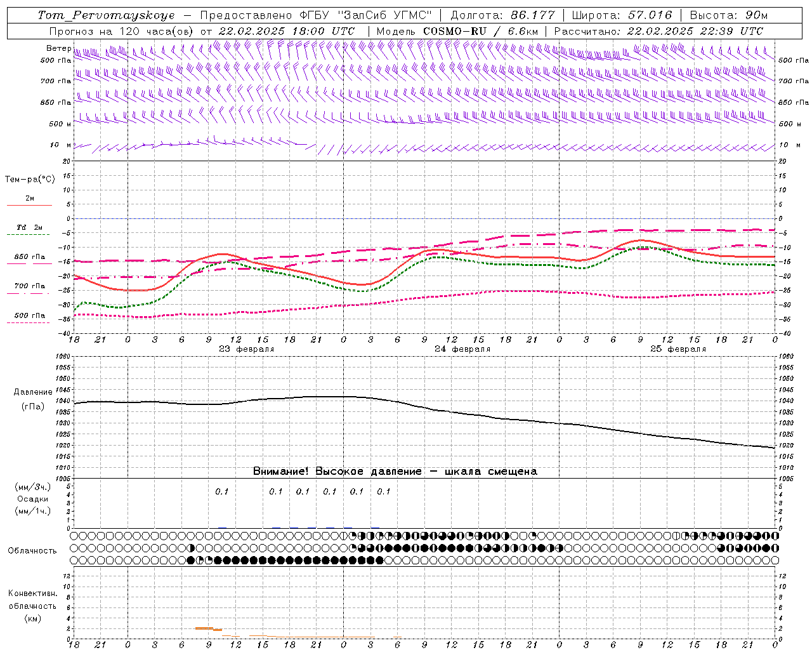Screen dimensions: 812x650
Task: Click the 23 февраля date label
Action: pyautogui.click(x=247, y=349)
